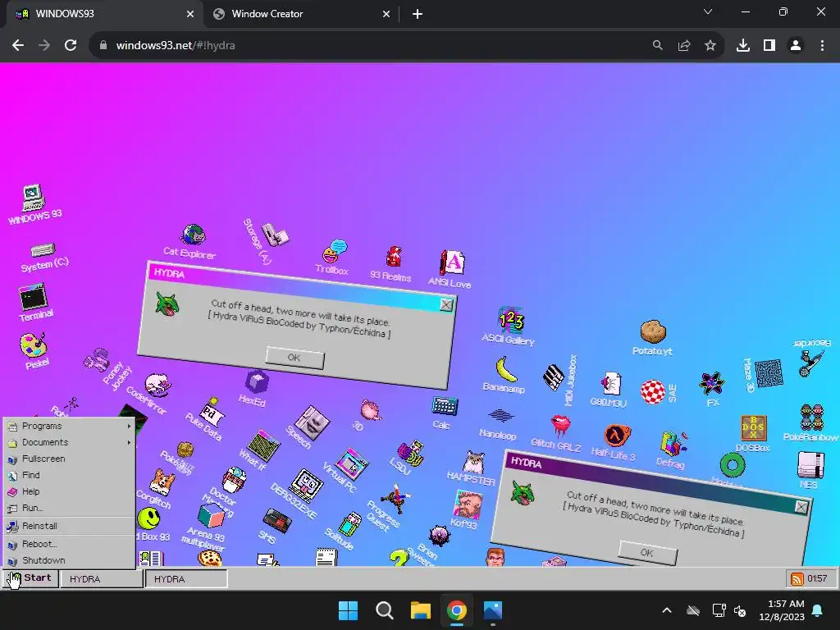Click OK in the upper HYDRA dialog
The width and height of the screenshot is (840, 630).
pos(294,358)
